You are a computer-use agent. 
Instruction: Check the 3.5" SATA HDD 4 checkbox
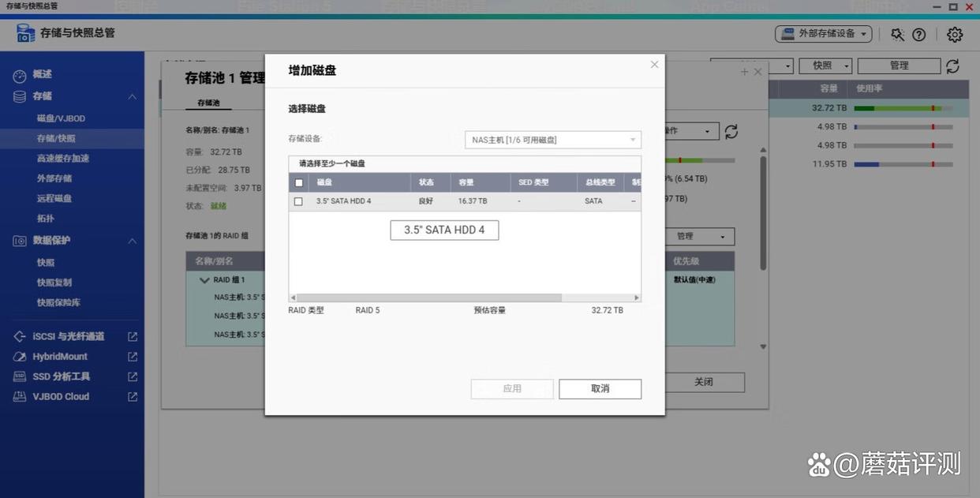(298, 201)
